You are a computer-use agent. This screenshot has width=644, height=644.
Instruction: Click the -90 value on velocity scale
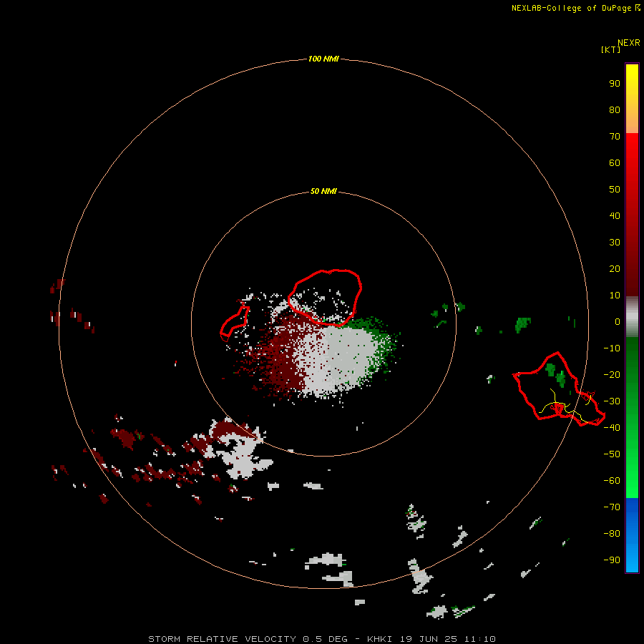(x=612, y=560)
